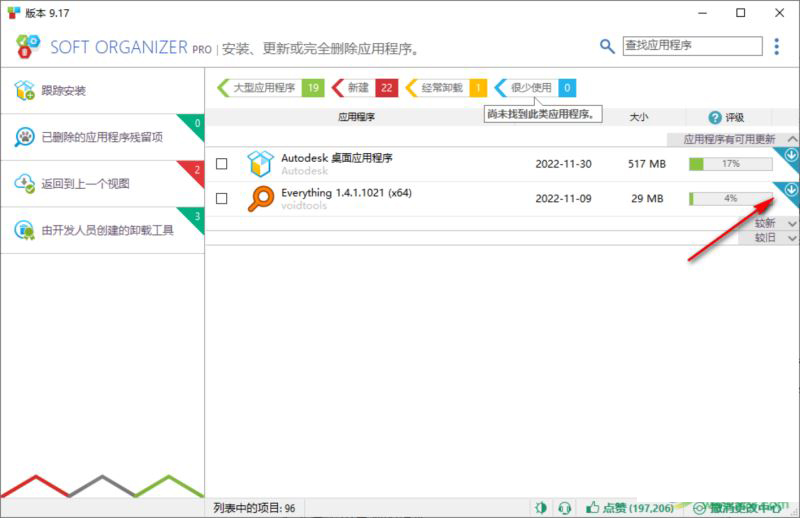The image size is (800, 518).
Task: Tick the Everything 1.4.1.1021 checkbox
Action: [221, 199]
